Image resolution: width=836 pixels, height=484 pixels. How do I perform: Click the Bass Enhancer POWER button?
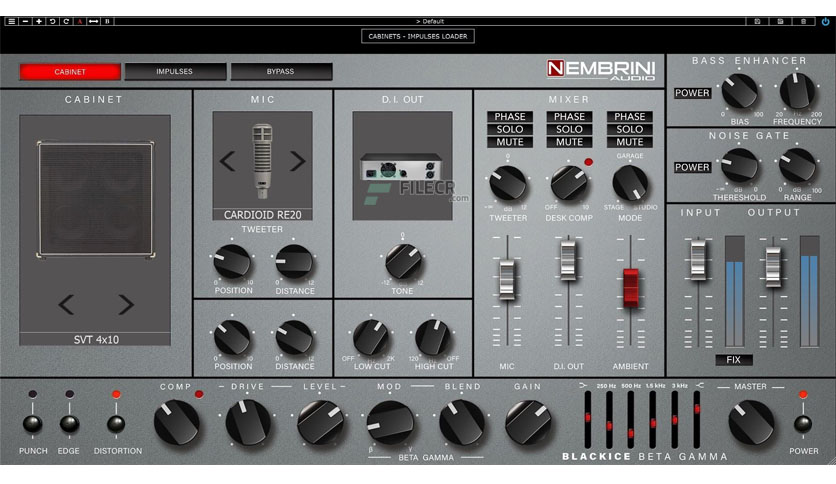692,93
